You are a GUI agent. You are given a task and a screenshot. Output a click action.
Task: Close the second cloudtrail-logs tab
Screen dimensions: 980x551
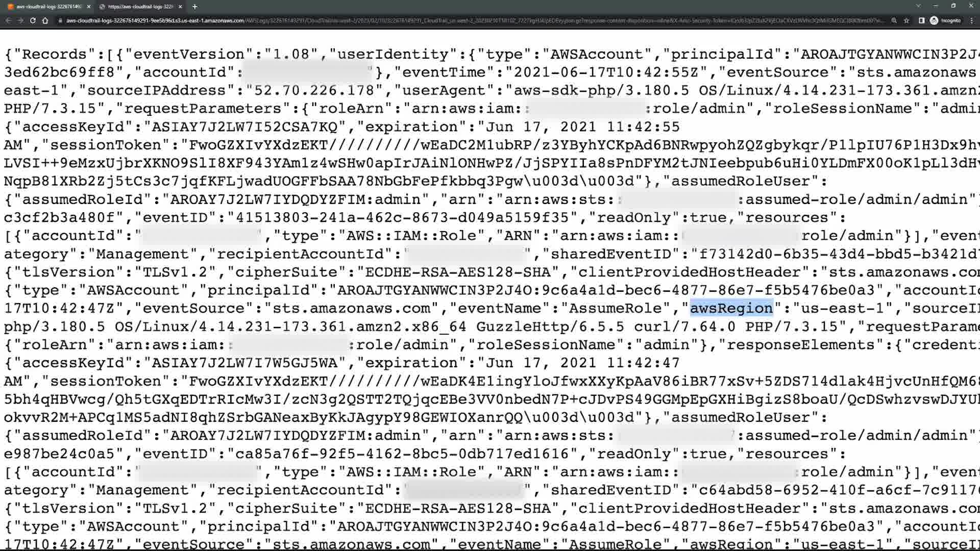click(180, 7)
